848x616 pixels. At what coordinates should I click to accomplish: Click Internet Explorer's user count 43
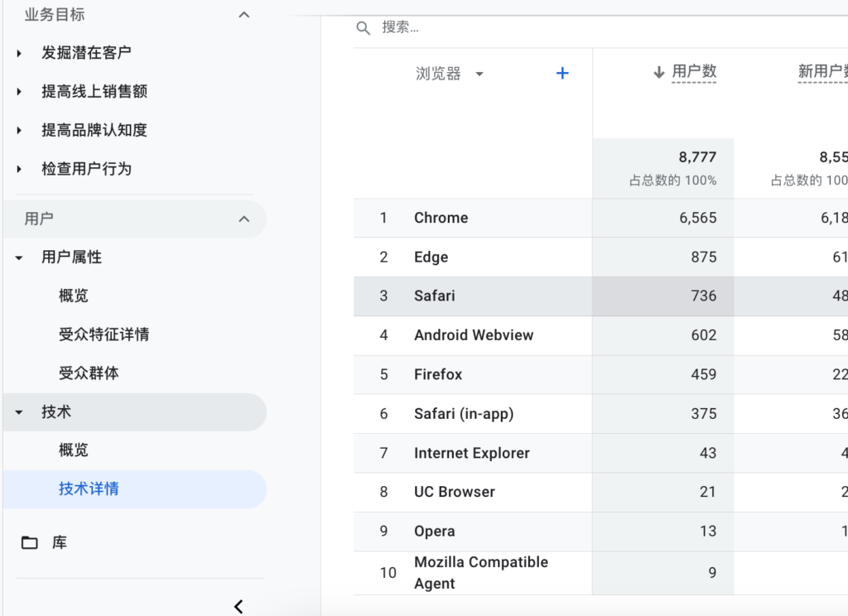point(708,453)
